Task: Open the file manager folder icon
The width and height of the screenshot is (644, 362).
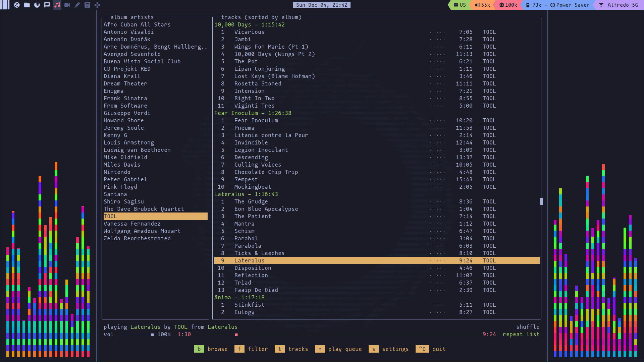Action: (x=27, y=5)
